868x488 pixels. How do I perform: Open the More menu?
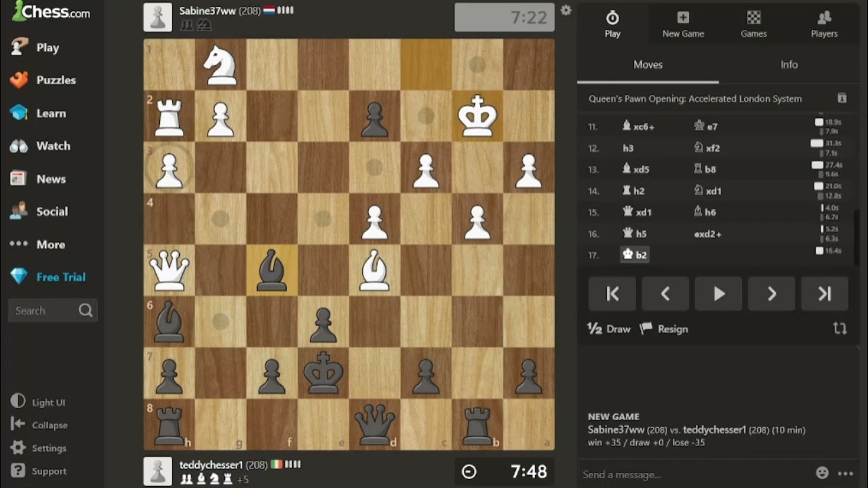click(x=37, y=245)
